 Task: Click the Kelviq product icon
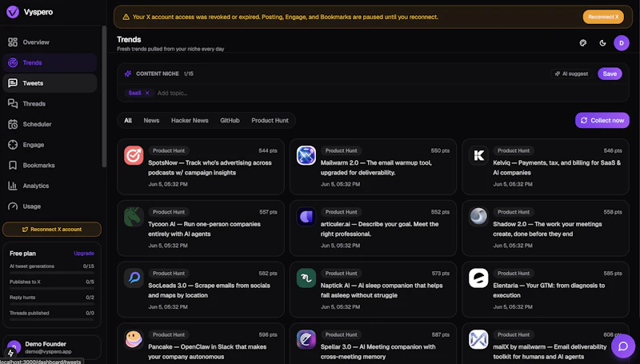point(478,155)
